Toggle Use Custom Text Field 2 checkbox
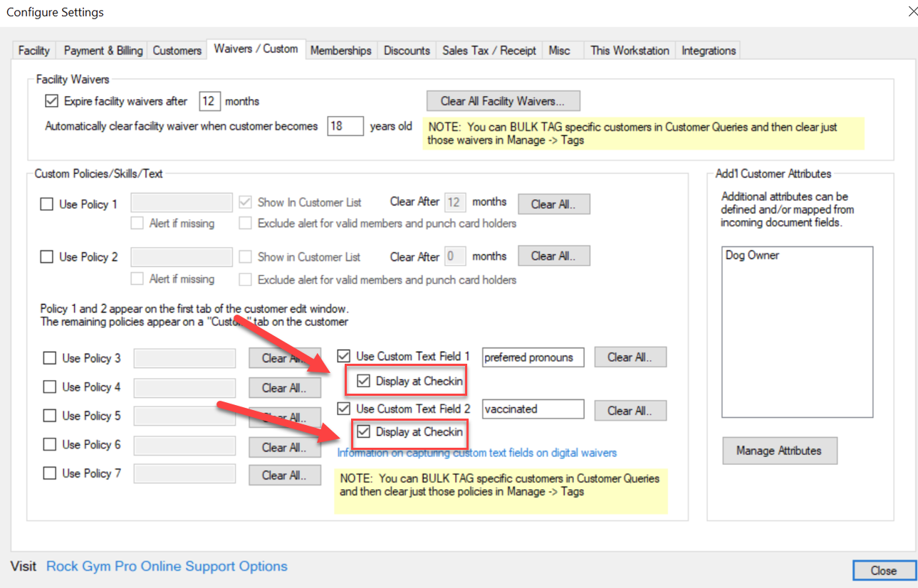This screenshot has width=918, height=588. tap(344, 409)
